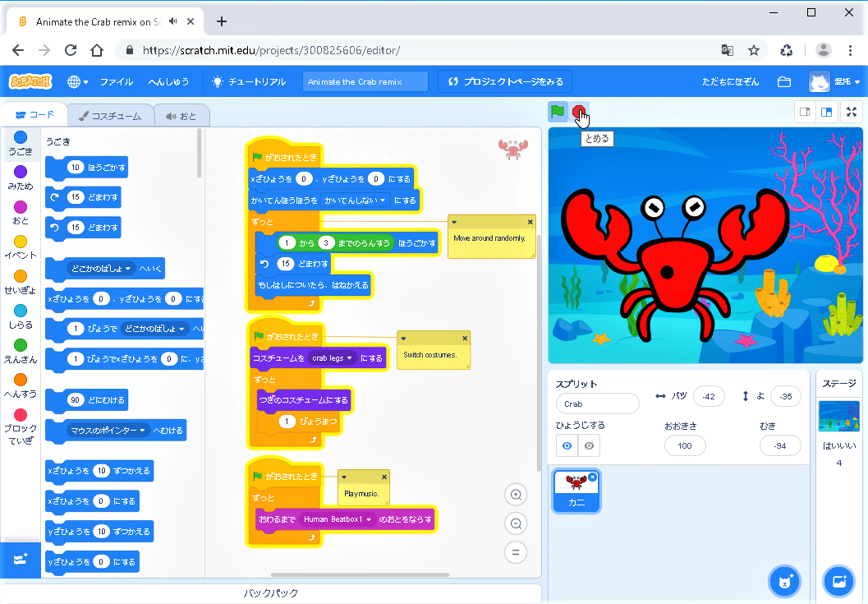Open the Human Beatbox1 sound dropdown
Screen dimensions: 868x604
pos(338,519)
